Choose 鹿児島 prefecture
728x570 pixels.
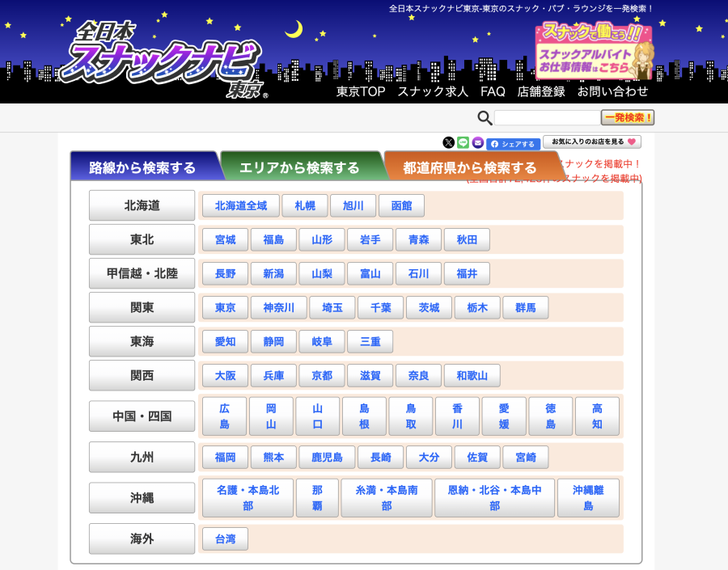[x=327, y=457]
